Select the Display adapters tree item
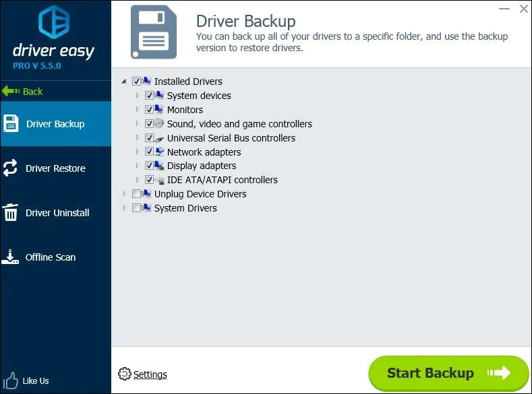The image size is (532, 394). [x=201, y=166]
